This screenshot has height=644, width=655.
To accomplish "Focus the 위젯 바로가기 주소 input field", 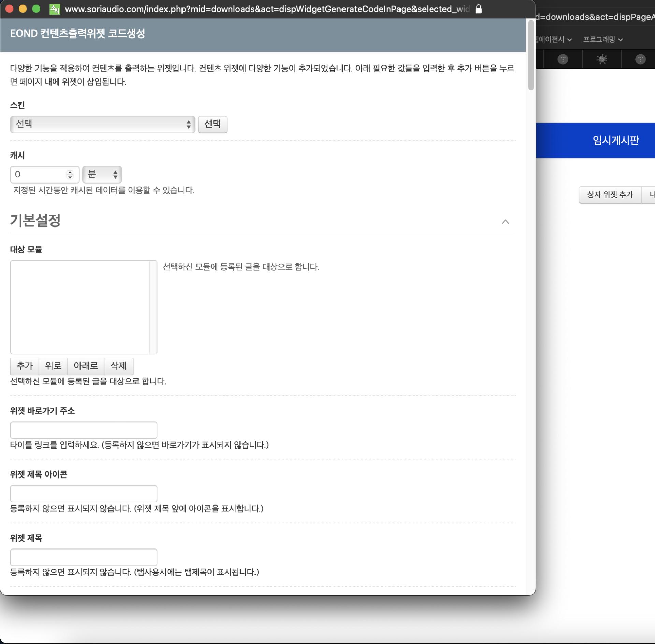I will [x=84, y=430].
